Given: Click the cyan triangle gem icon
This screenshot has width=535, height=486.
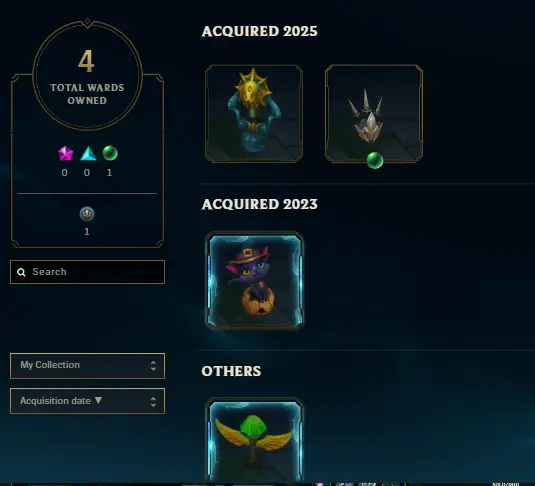Looking at the screenshot, I should pos(88,154).
